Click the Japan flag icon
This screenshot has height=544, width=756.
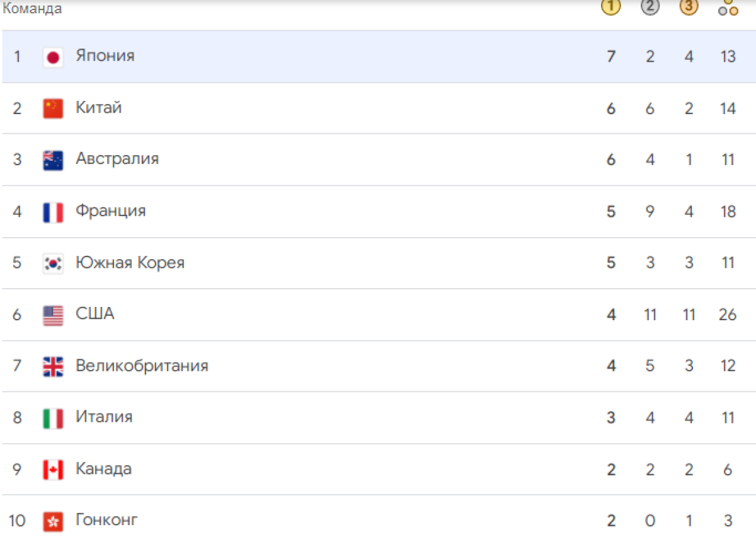pos(53,57)
